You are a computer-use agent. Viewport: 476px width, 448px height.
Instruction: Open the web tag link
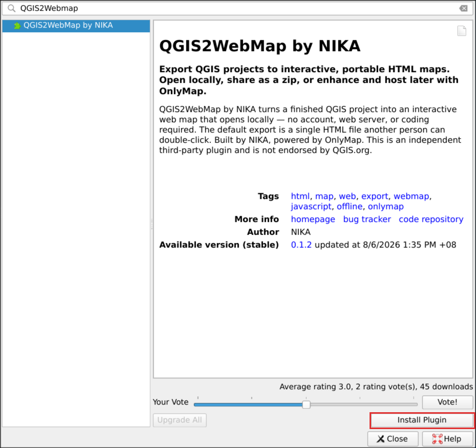[348, 196]
